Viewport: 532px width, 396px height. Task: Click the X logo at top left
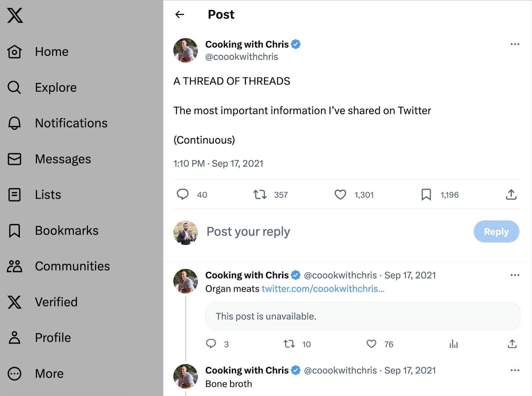pos(15,15)
